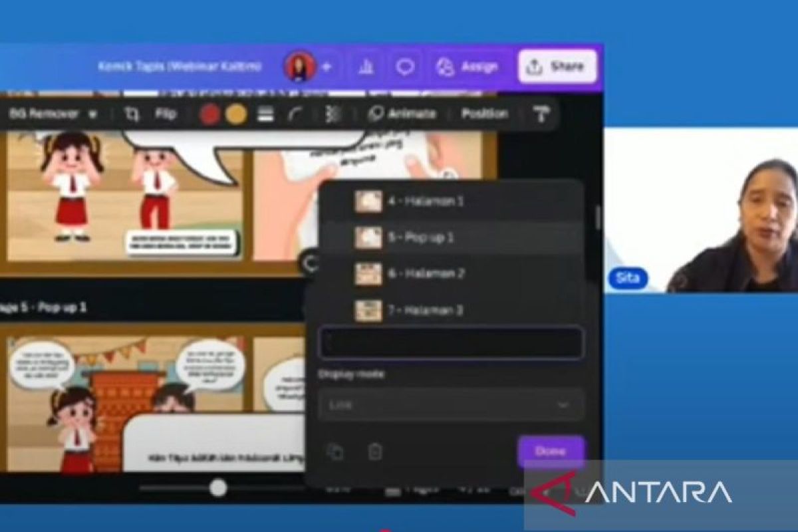Open the Display mode dropdown
Screen dimensions: 798x532
pos(451,405)
